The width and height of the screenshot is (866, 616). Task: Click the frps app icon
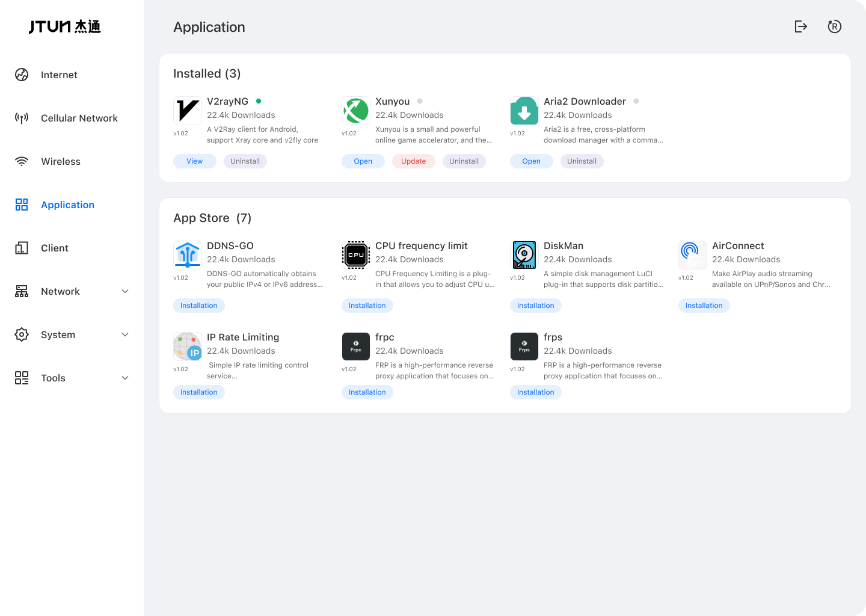pos(524,346)
